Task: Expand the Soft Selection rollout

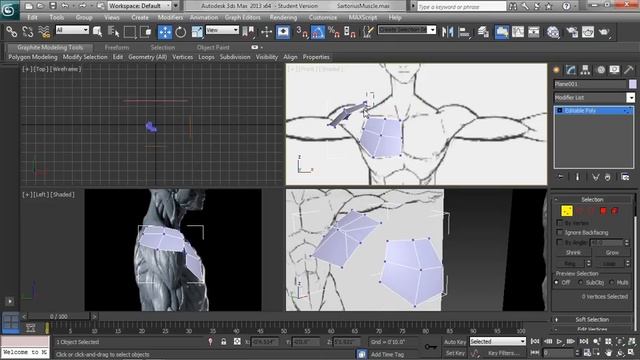Action: [592, 320]
